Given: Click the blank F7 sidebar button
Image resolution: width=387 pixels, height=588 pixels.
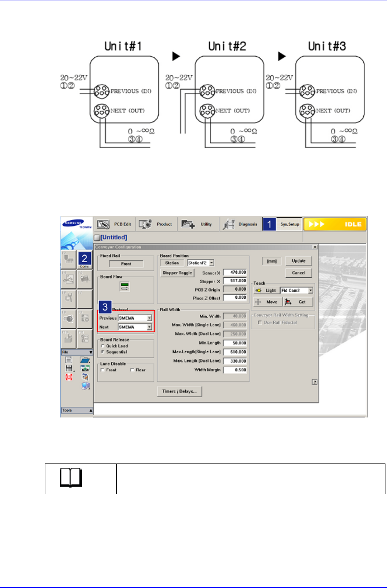Looking at the screenshot, I should 85,299.
